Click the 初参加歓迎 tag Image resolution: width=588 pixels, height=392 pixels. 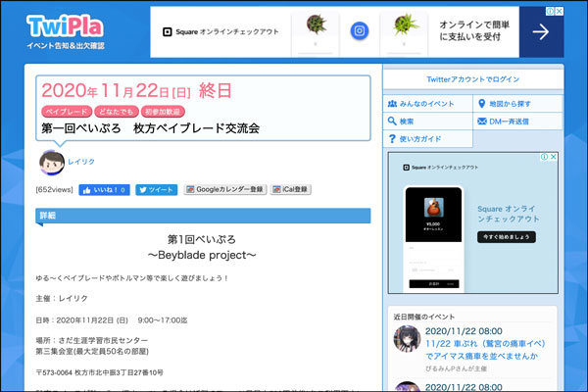(163, 113)
